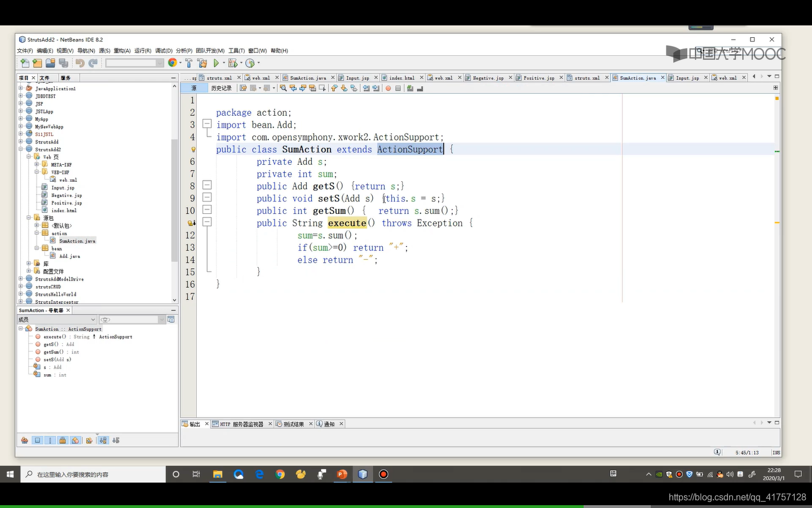Open the 输出 output panel tab

click(195, 424)
